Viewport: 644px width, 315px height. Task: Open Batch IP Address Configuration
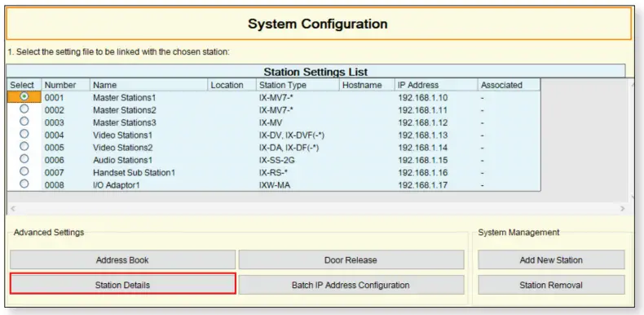pos(351,285)
